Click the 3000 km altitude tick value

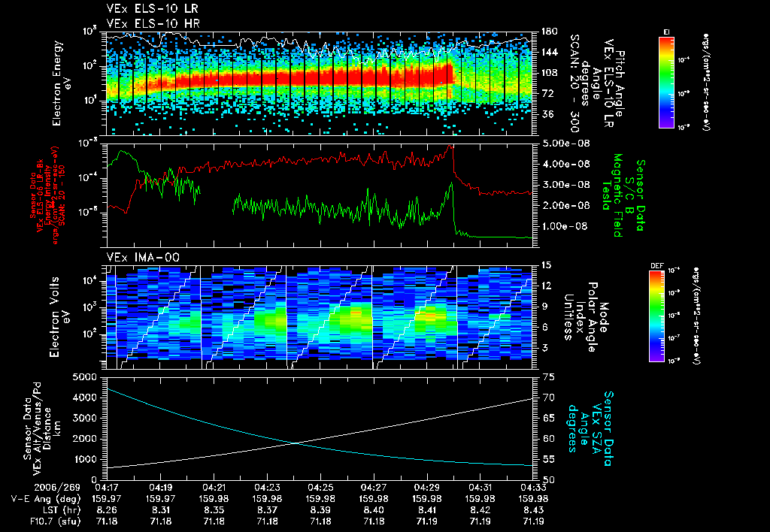(84, 418)
